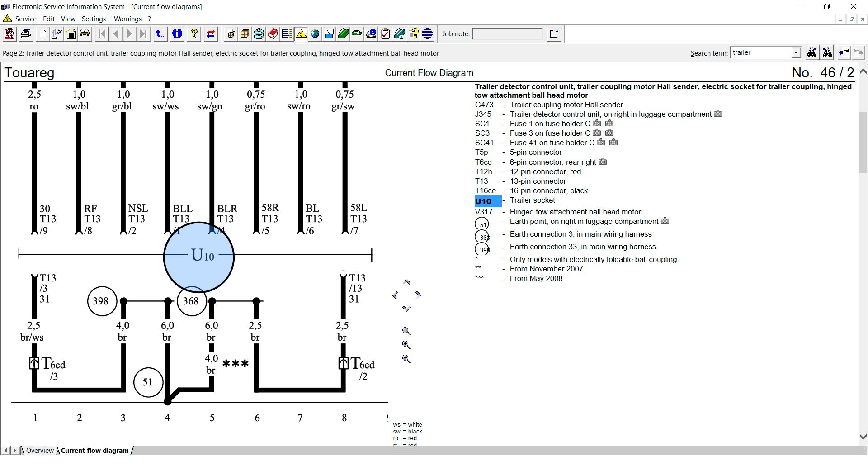
Task: Click the printer icon in the toolbar
Action: click(26, 34)
